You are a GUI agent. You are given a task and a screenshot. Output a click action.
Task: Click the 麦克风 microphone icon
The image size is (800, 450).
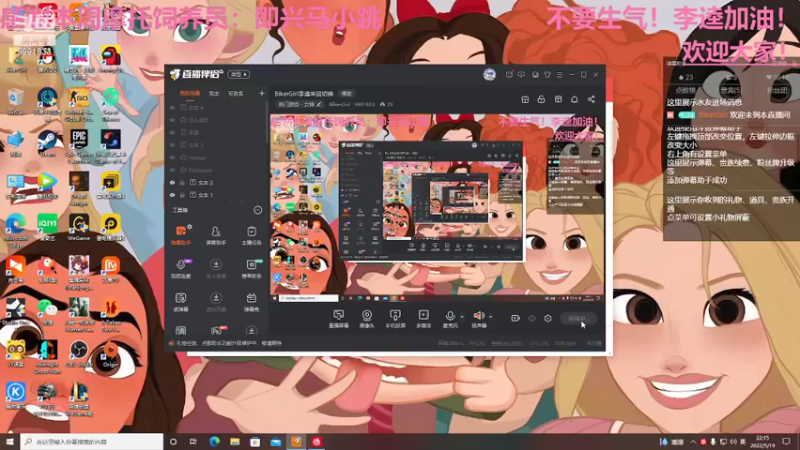coord(449,316)
